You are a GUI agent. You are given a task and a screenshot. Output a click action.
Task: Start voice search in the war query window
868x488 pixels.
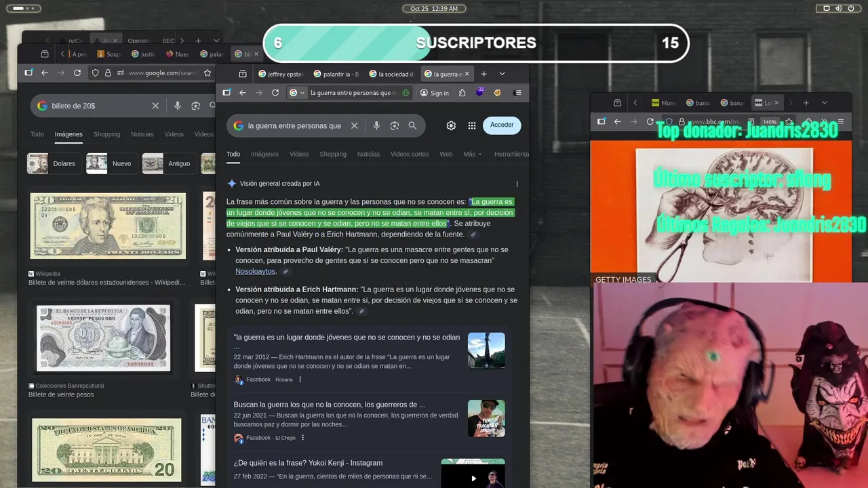[x=376, y=125]
